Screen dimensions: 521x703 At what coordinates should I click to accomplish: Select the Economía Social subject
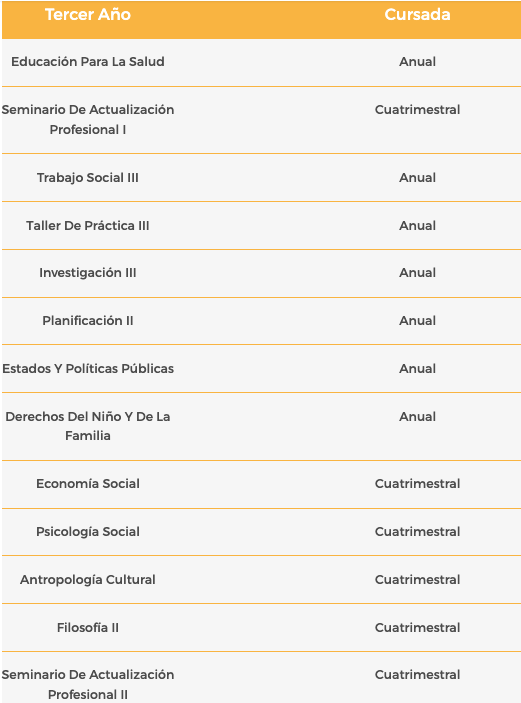(88, 484)
